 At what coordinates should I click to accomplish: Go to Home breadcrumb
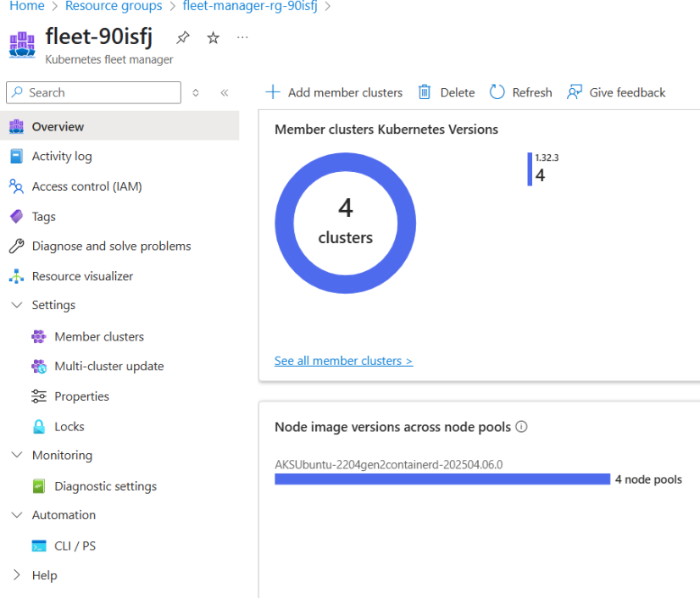point(27,6)
